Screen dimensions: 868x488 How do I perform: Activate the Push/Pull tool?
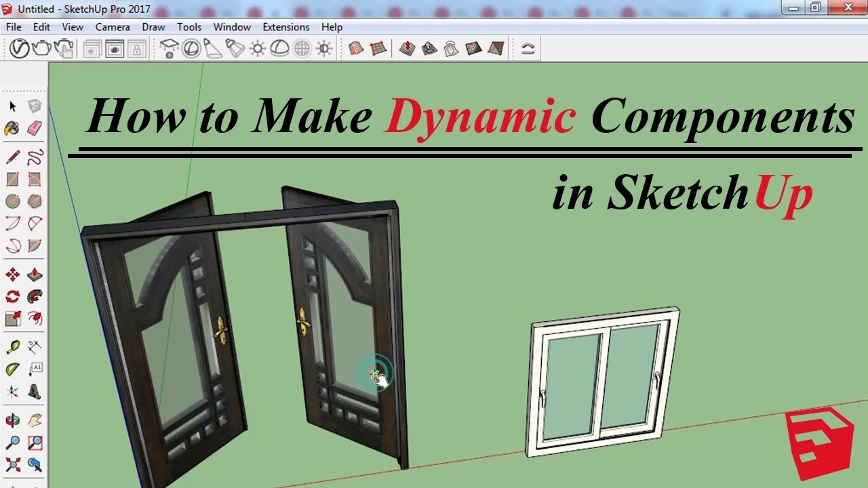click(x=35, y=274)
